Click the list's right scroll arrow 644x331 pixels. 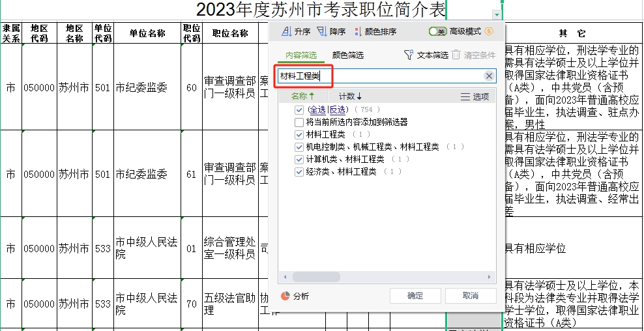click(x=489, y=277)
